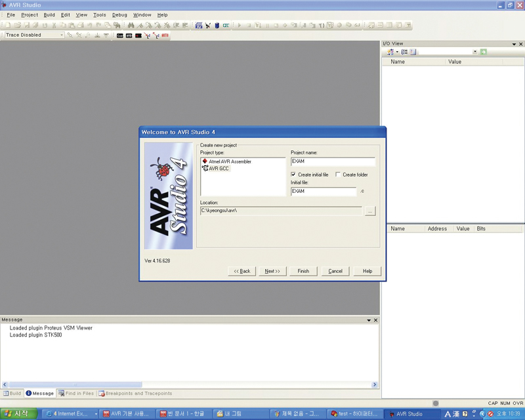
Task: Click the Finish button
Action: point(303,271)
